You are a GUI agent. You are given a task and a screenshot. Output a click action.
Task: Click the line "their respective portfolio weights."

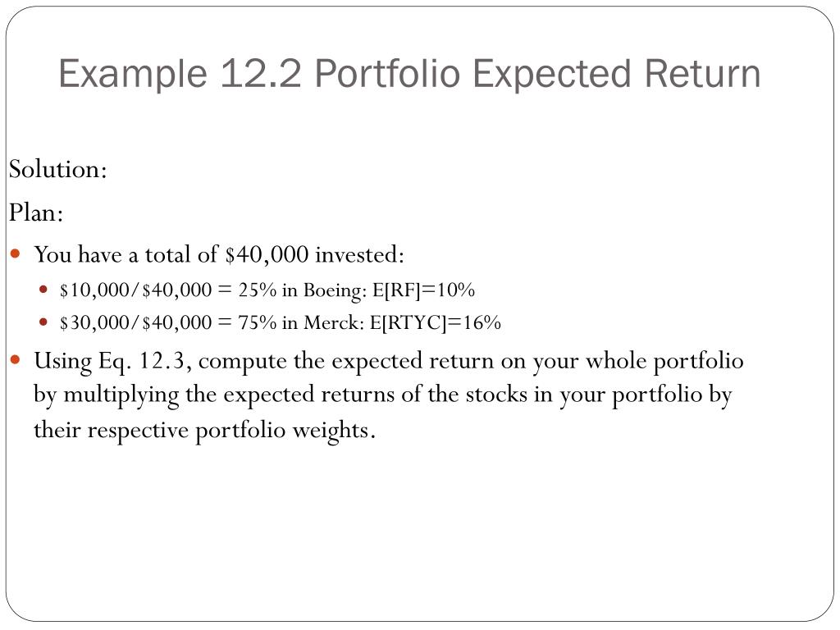[204, 431]
